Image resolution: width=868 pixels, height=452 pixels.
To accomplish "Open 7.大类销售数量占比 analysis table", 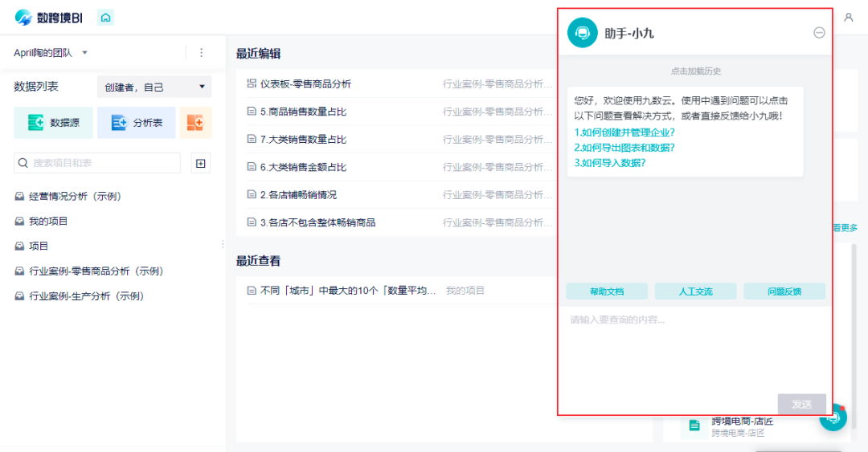I will pyautogui.click(x=303, y=140).
